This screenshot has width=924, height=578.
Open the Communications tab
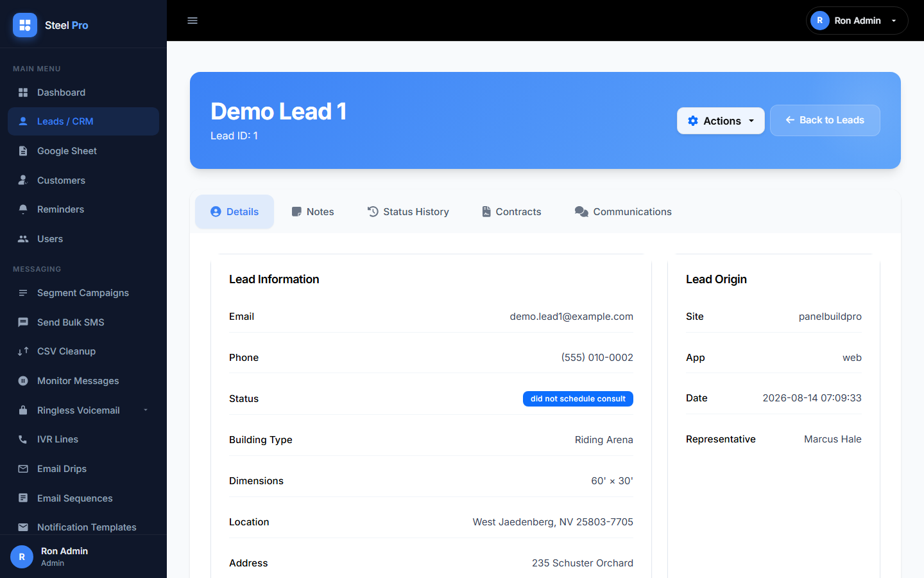(623, 212)
